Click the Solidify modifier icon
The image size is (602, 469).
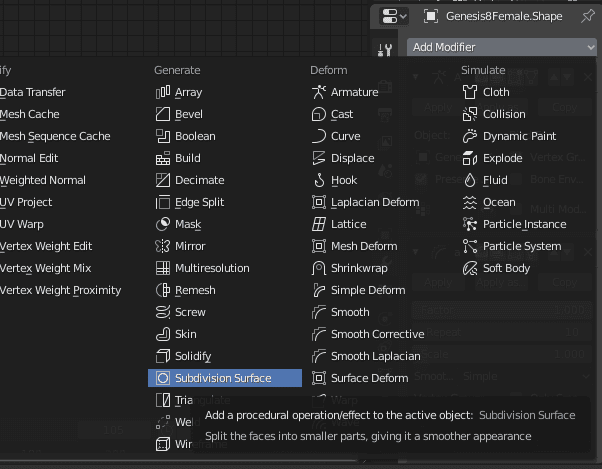pyautogui.click(x=163, y=356)
